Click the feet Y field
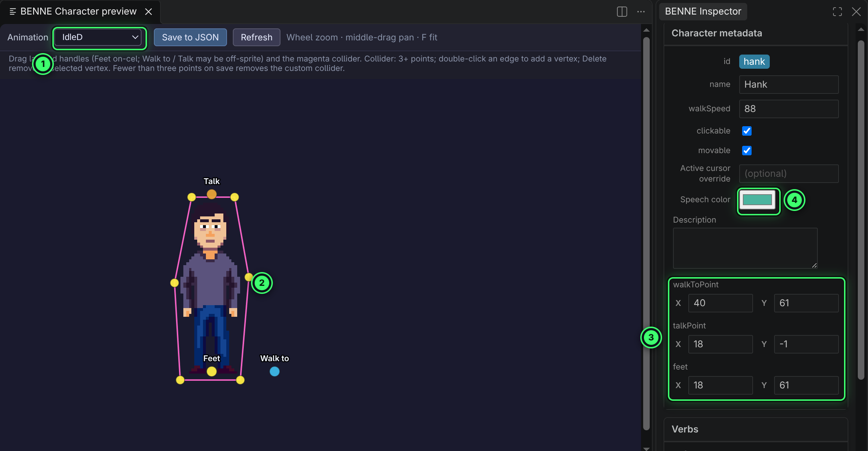Screen dimensions: 868x451 tap(806, 385)
